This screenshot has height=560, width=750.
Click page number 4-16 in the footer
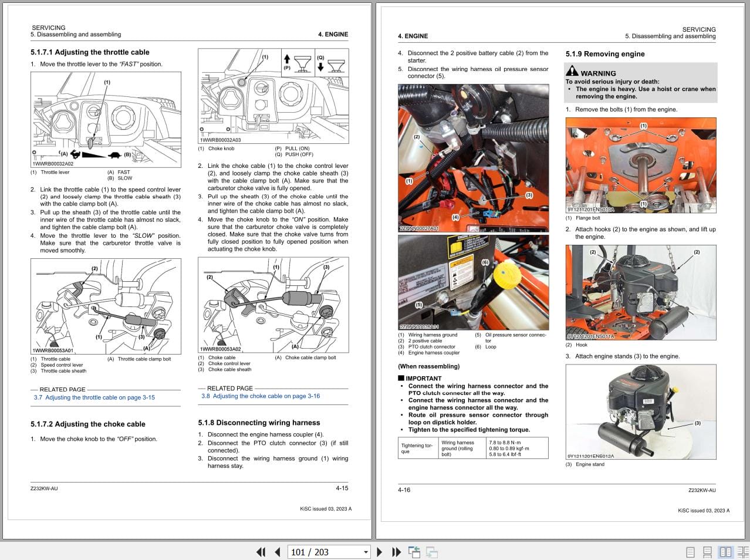[x=404, y=490]
